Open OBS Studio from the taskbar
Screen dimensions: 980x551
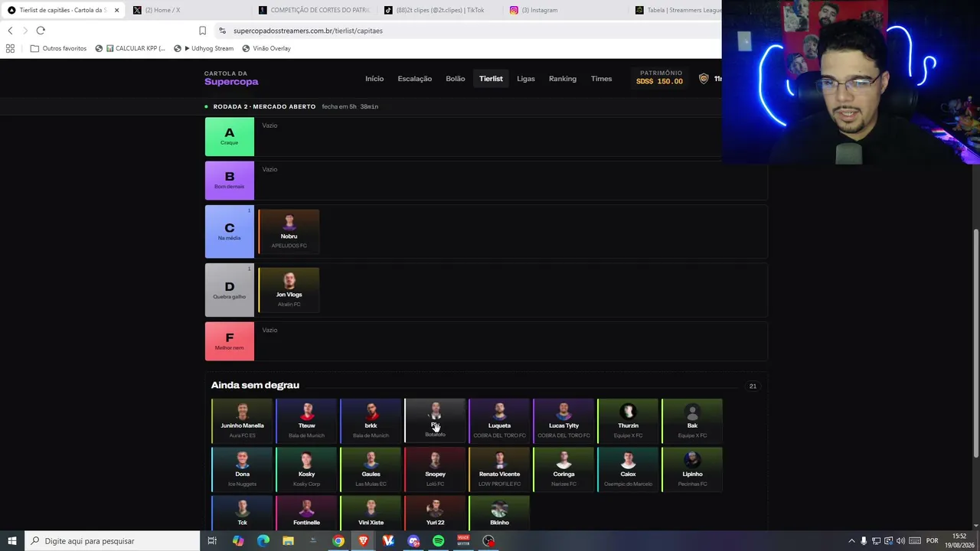[x=488, y=541]
